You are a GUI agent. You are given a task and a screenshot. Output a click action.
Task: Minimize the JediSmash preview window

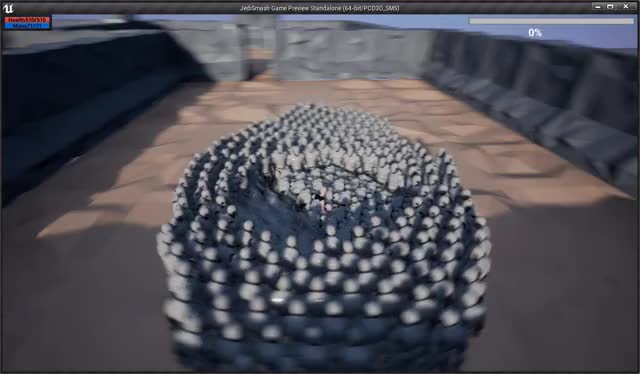(598, 7)
